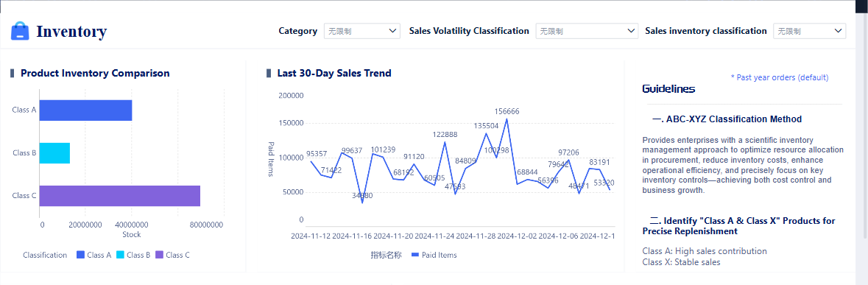Viewport: 868px width, 285px height.
Task: Select the 122888 data label
Action: [x=445, y=135]
